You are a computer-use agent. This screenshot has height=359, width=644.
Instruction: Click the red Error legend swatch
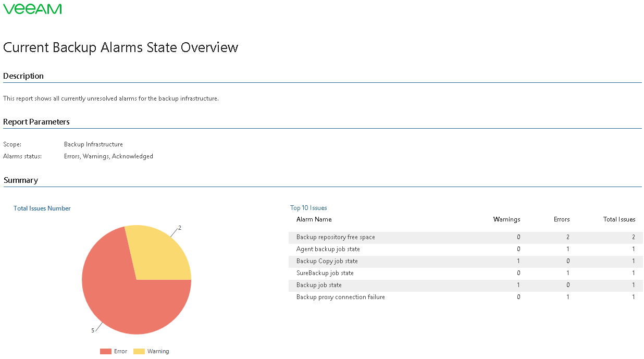click(x=106, y=351)
